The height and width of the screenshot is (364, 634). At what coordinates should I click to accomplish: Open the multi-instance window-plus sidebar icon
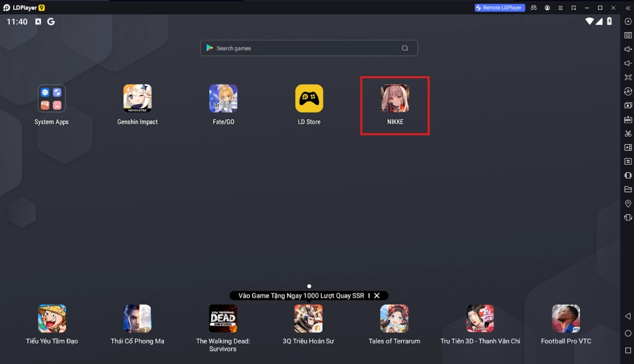628,105
